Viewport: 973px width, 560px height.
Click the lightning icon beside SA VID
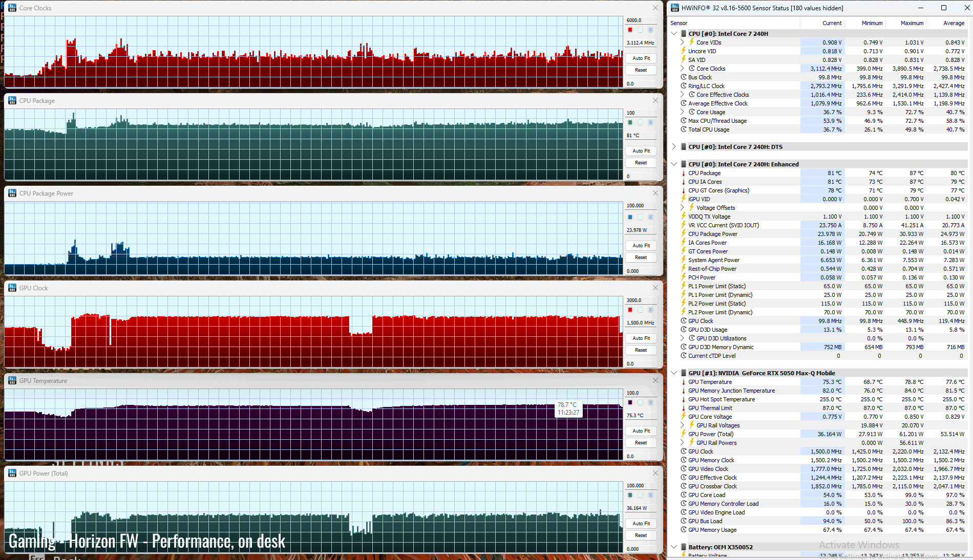[684, 60]
